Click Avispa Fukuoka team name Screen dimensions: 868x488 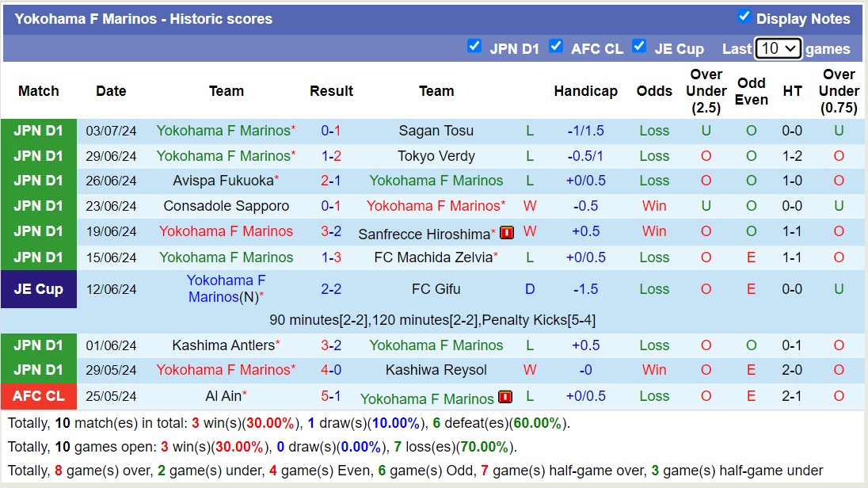pyautogui.click(x=223, y=181)
